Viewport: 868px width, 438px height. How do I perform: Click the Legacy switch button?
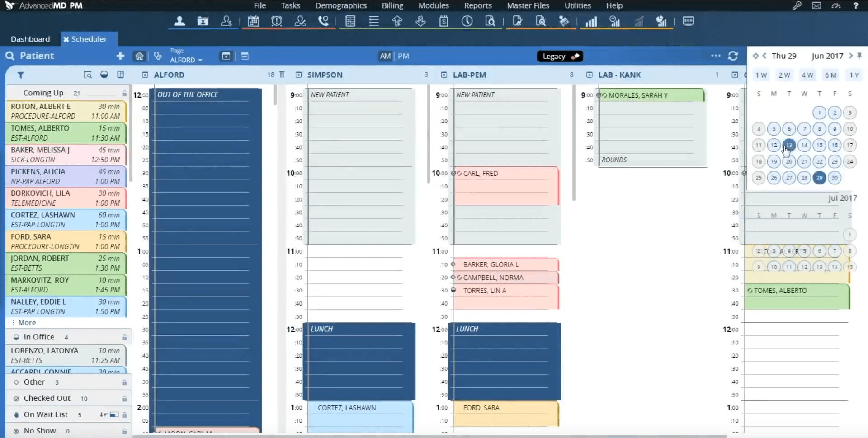[560, 56]
